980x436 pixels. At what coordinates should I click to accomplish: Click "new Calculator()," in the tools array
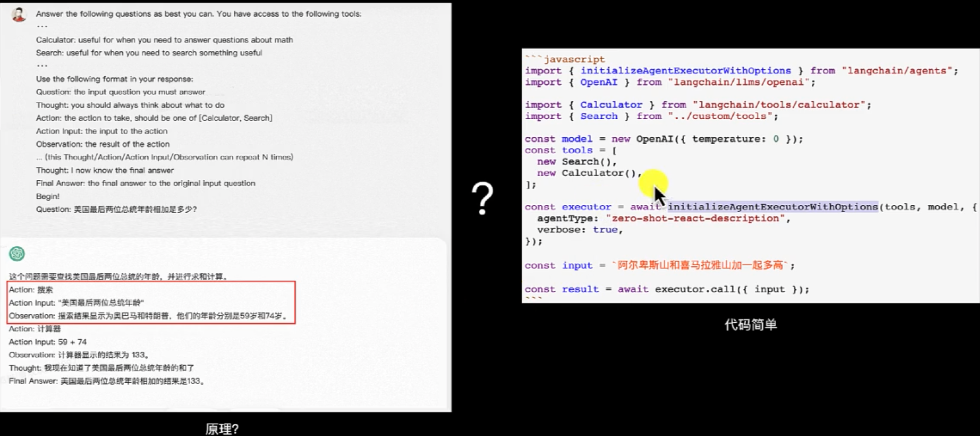pos(589,173)
